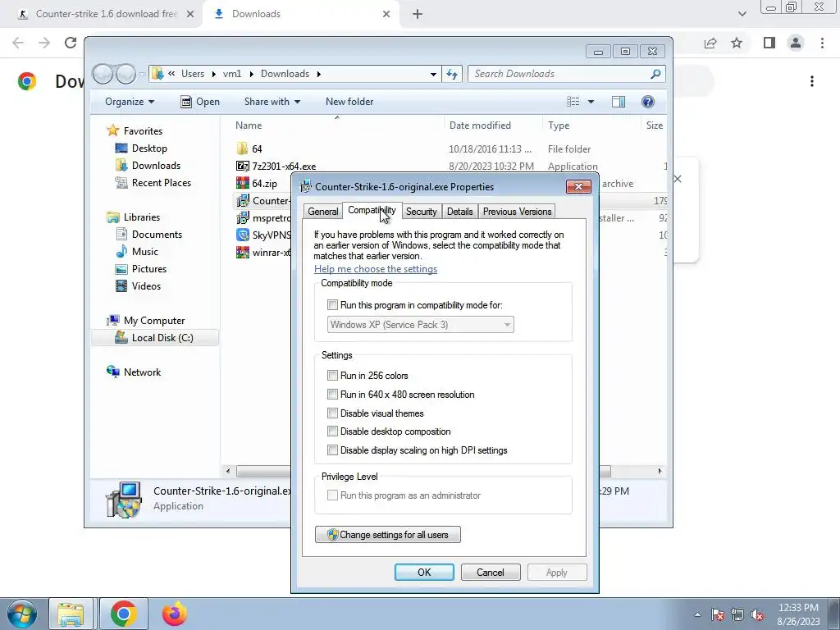Enable Run this program in compatibility mode

[x=332, y=305]
